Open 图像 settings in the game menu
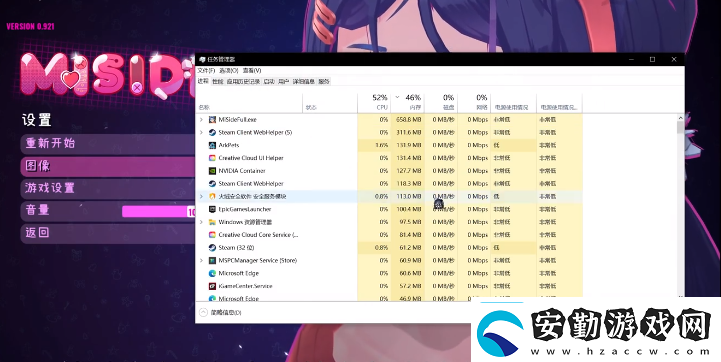Image resolution: width=721 pixels, height=362 pixels. point(109,166)
